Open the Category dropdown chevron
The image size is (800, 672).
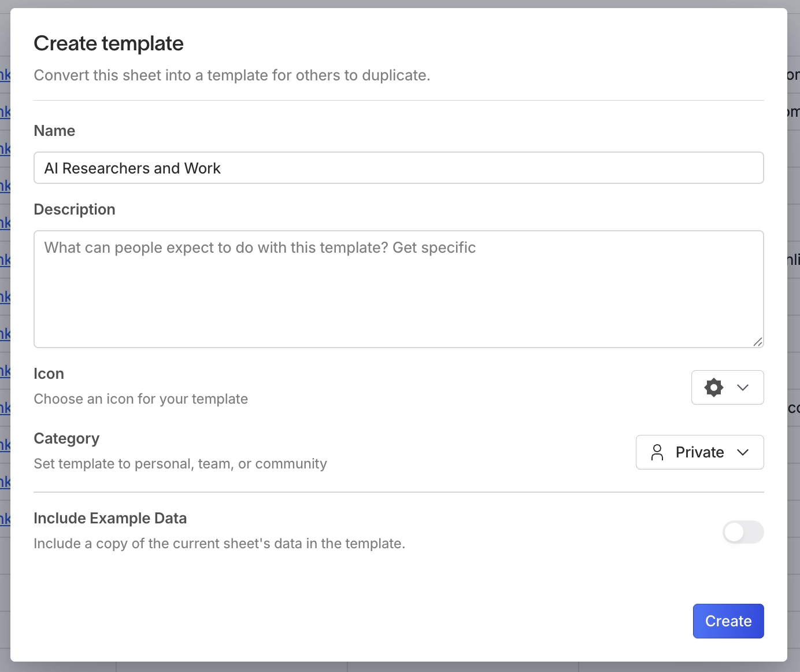[x=743, y=452]
